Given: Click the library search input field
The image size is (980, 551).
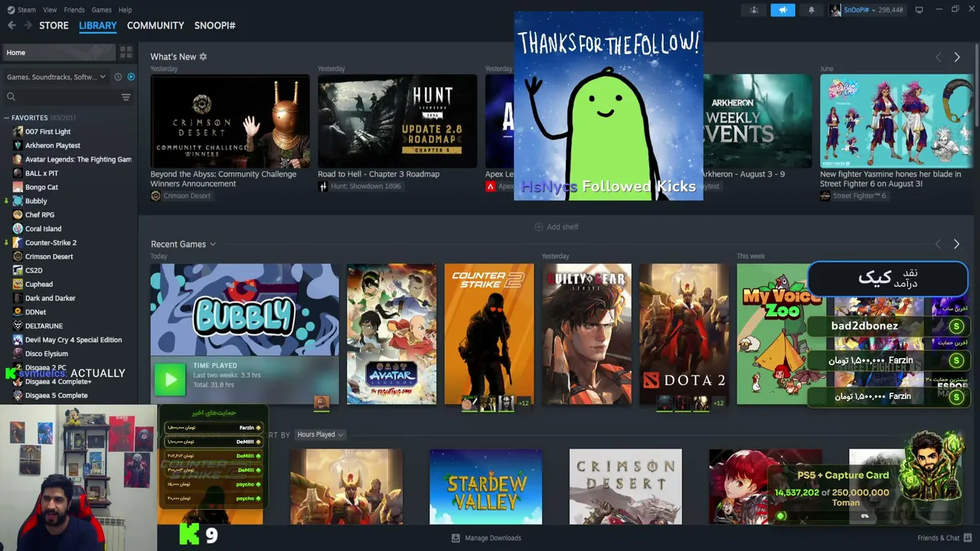Looking at the screenshot, I should (69, 97).
